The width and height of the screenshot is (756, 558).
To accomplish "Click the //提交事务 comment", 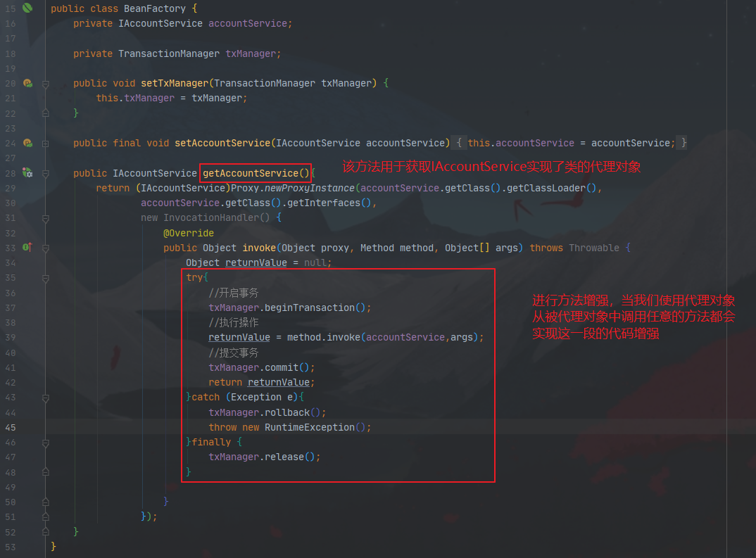I will [234, 353].
